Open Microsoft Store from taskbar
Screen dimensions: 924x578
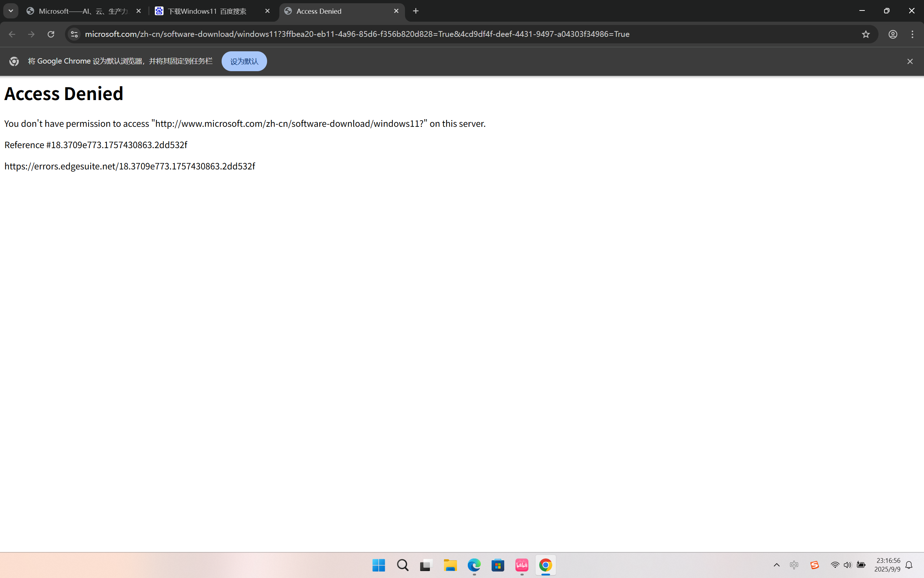[498, 565]
